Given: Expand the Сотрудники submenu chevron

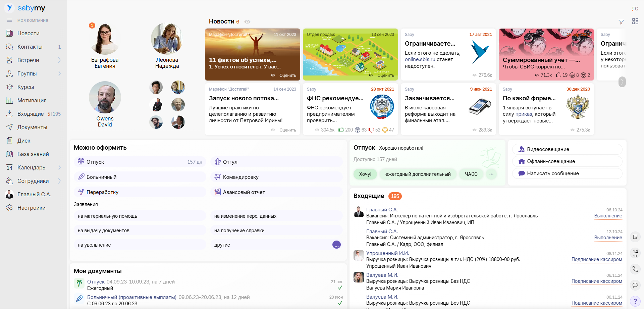Looking at the screenshot, I should click(59, 181).
